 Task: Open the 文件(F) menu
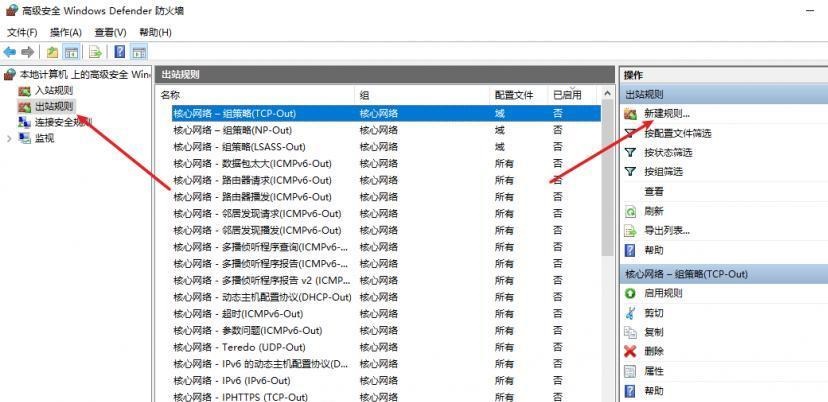point(22,32)
